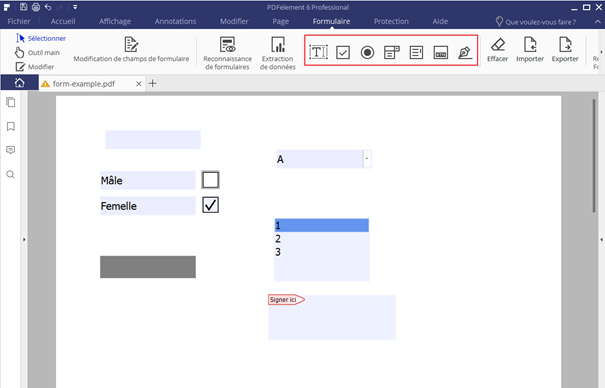Select item 3 in the list box

(x=321, y=252)
